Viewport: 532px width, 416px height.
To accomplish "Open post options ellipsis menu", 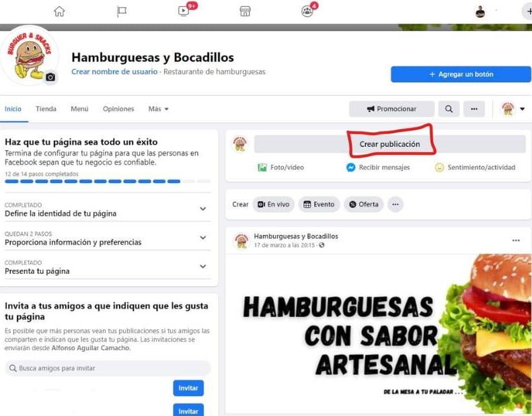I will [x=516, y=240].
